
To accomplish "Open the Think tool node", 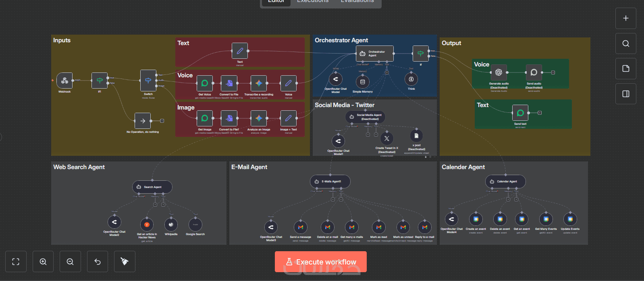I will pyautogui.click(x=411, y=79).
